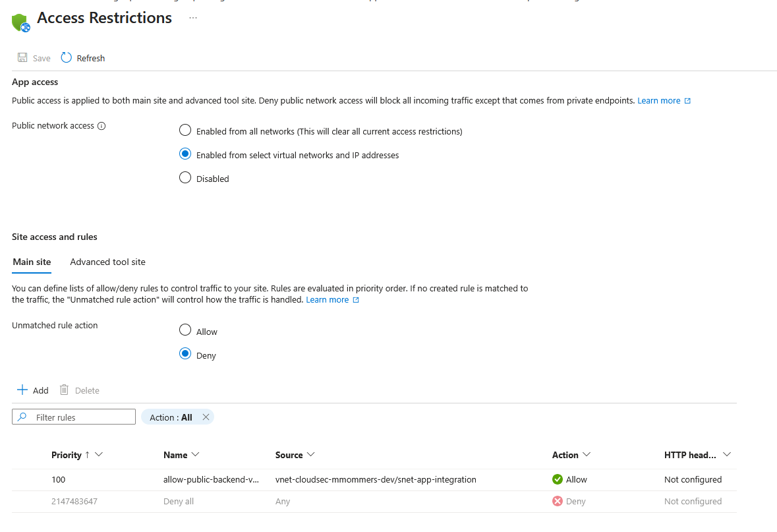Click the Add rule button label
Image resolution: width=777 pixels, height=532 pixels.
click(41, 391)
